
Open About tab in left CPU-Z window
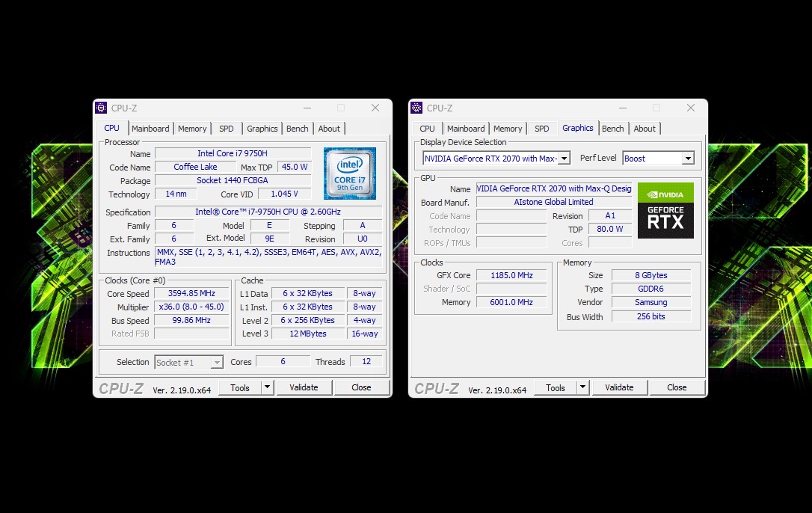(x=329, y=129)
